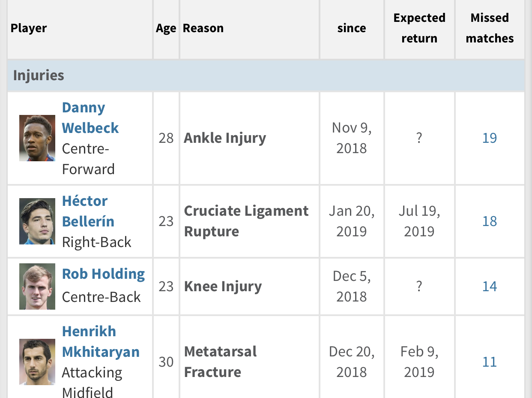
Task: Click the Injuries section heading row
Action: coord(39,75)
